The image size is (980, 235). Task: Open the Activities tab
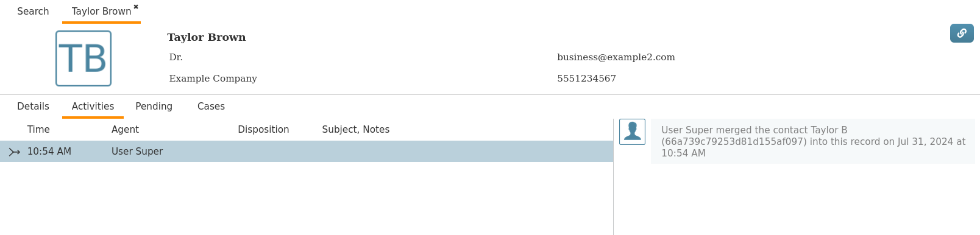93,107
